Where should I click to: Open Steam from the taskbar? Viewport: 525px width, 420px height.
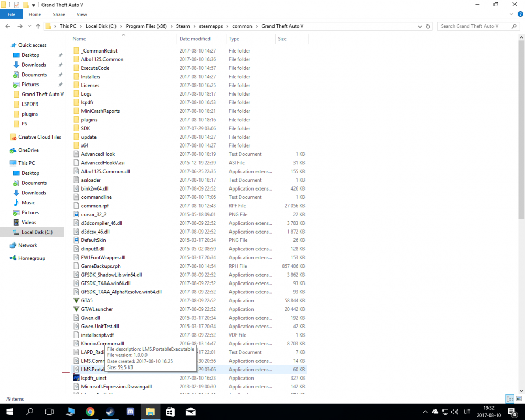pyautogui.click(x=110, y=412)
